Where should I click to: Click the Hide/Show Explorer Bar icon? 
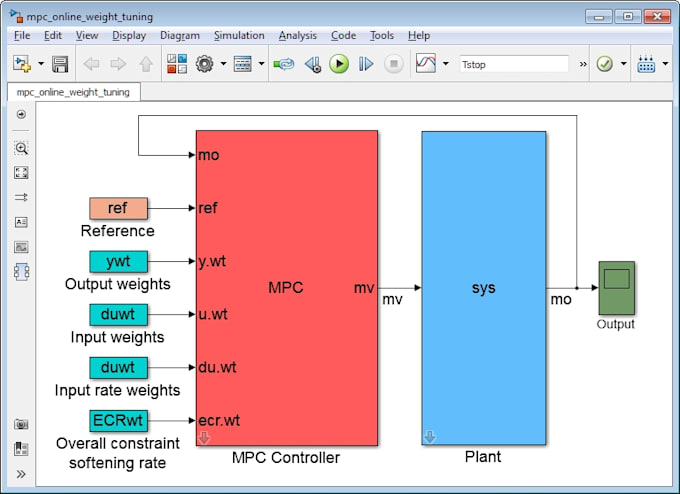click(21, 114)
